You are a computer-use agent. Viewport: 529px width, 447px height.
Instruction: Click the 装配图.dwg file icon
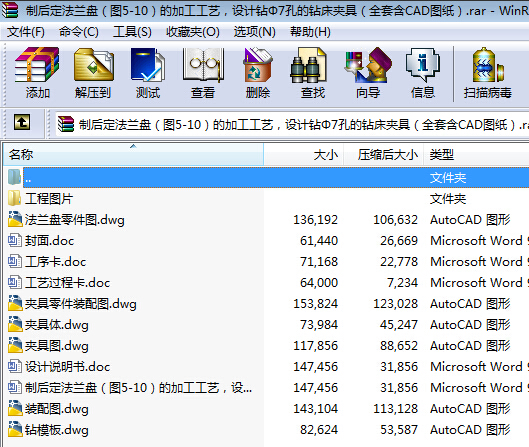pyautogui.click(x=14, y=408)
